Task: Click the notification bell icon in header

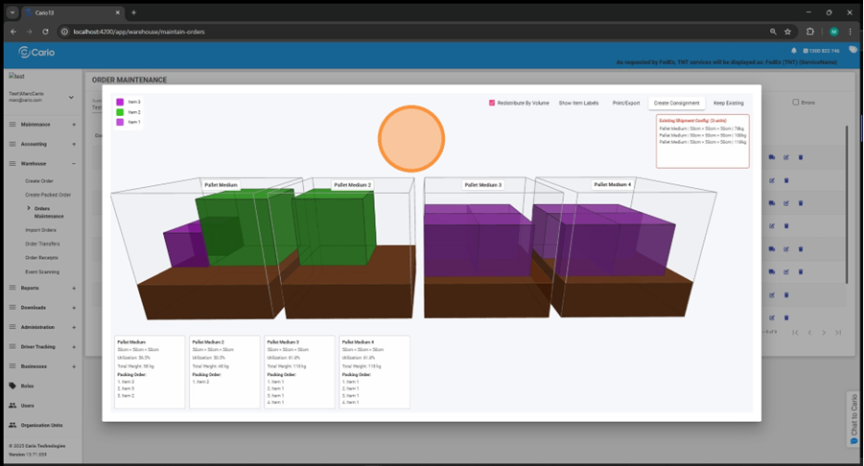Action: (794, 50)
